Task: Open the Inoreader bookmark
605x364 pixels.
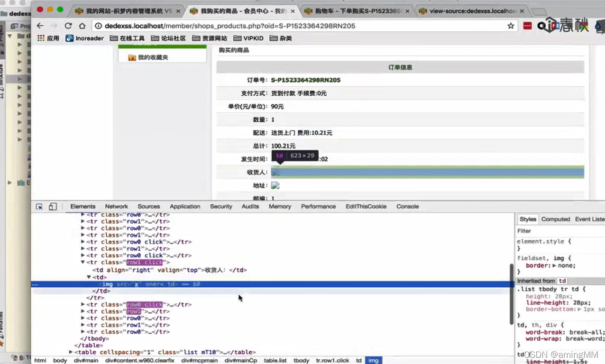Action: pyautogui.click(x=84, y=38)
